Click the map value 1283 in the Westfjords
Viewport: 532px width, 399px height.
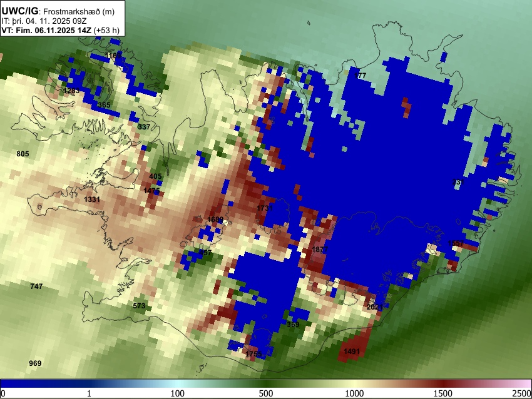[71, 91]
